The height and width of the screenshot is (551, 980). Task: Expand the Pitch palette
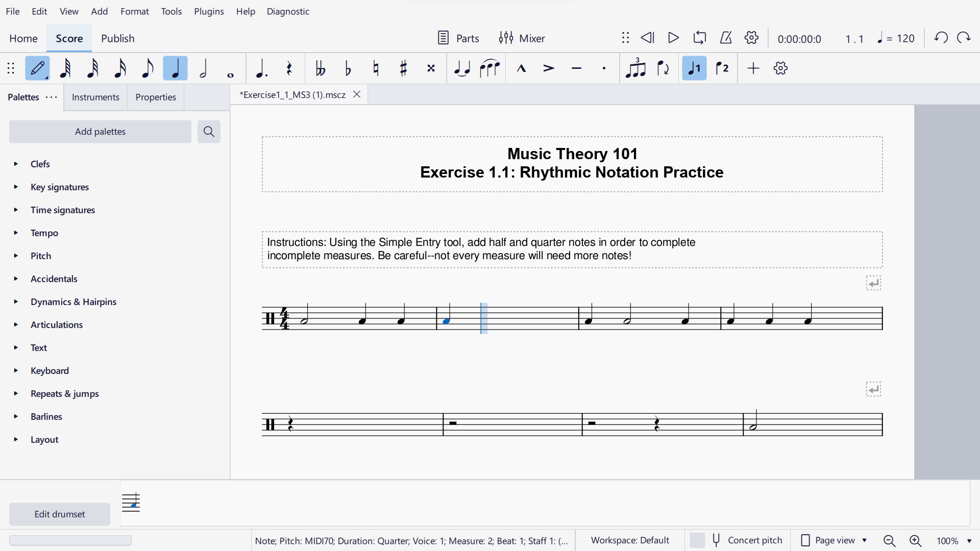[x=16, y=256]
